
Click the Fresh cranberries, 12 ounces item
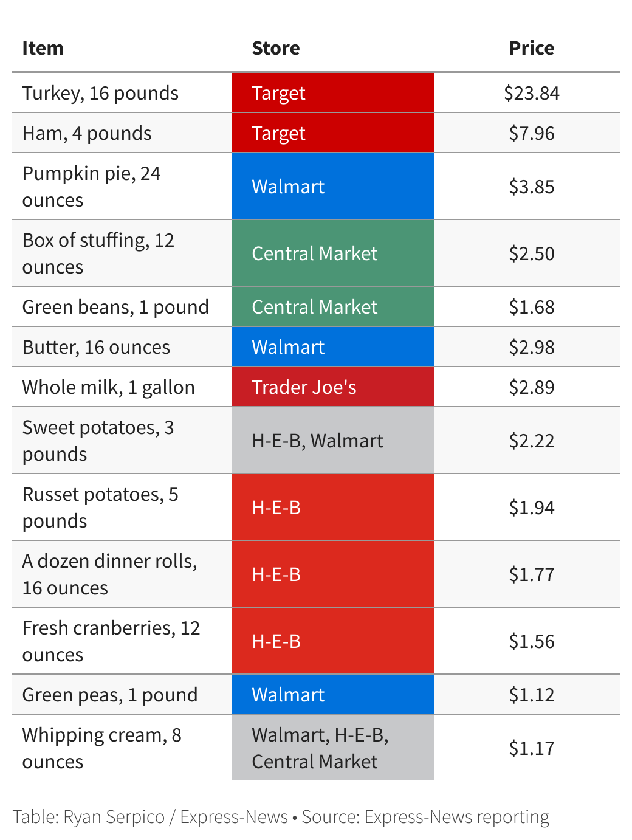[x=111, y=641]
